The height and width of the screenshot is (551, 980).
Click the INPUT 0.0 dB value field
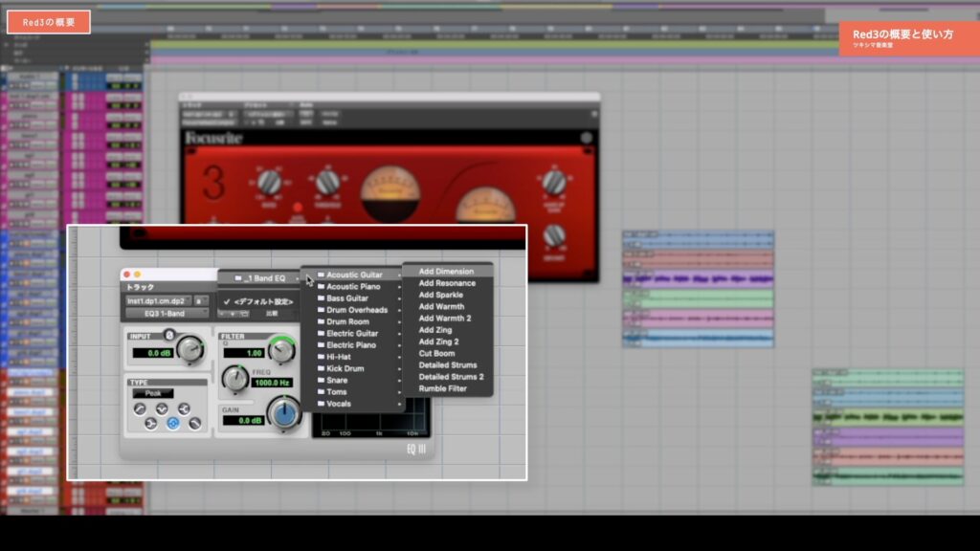[x=153, y=353]
